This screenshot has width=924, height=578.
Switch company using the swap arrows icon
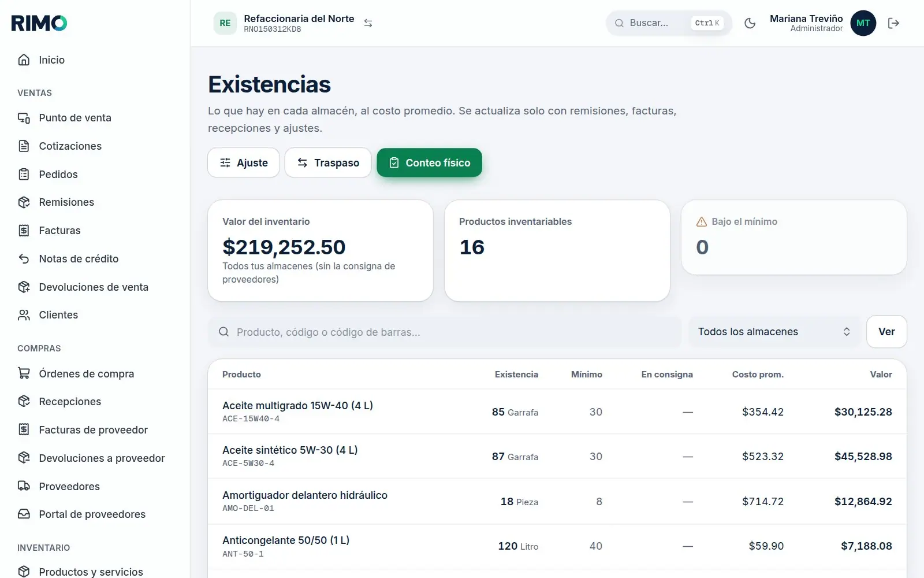coord(368,23)
